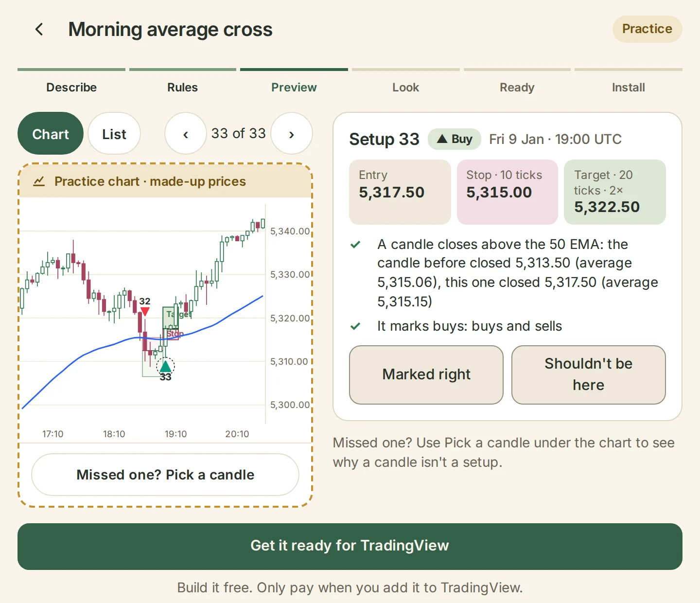The width and height of the screenshot is (700, 603).
Task: Click the Stop 5,315.00 card
Action: [x=507, y=192]
